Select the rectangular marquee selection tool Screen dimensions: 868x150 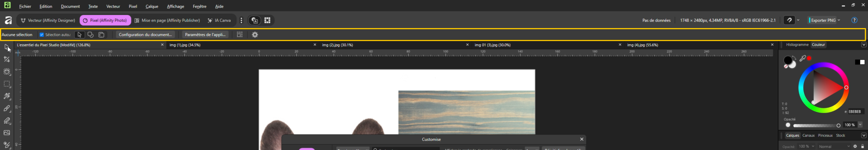7,84
